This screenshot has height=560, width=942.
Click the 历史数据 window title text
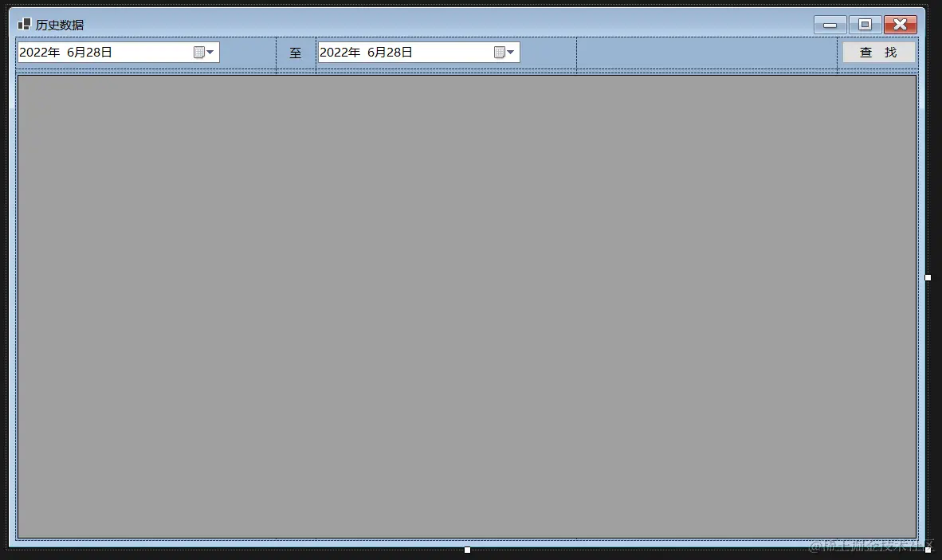(x=60, y=25)
